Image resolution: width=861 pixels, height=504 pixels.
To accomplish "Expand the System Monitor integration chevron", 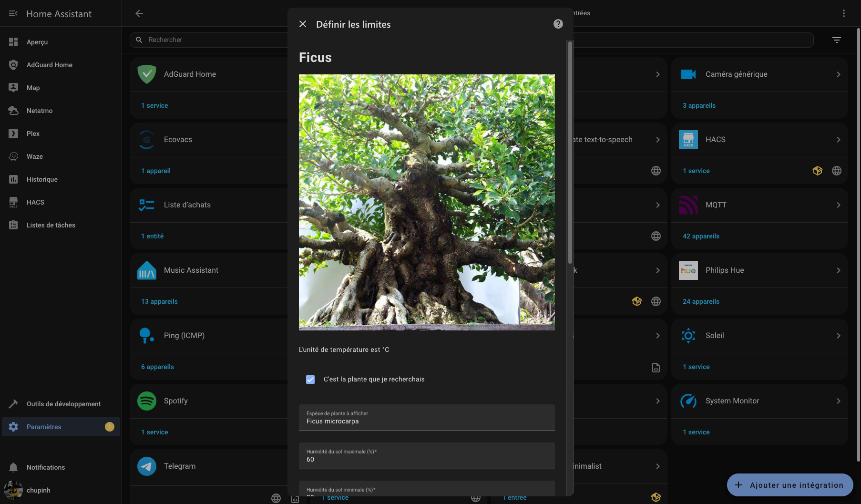I will [838, 401].
